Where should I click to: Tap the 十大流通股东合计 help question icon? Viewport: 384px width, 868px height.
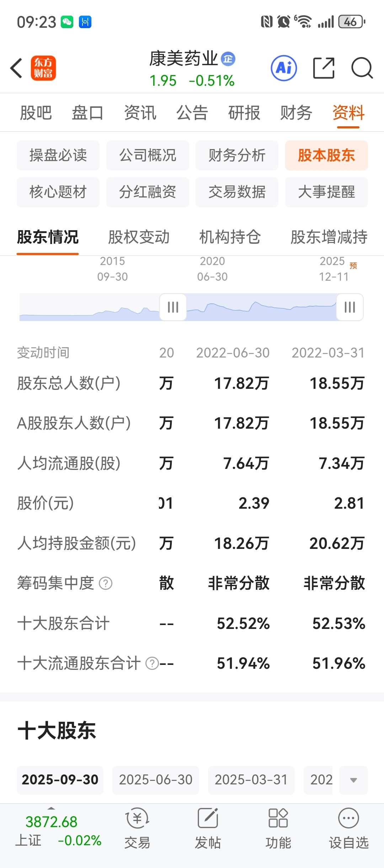[x=153, y=663]
